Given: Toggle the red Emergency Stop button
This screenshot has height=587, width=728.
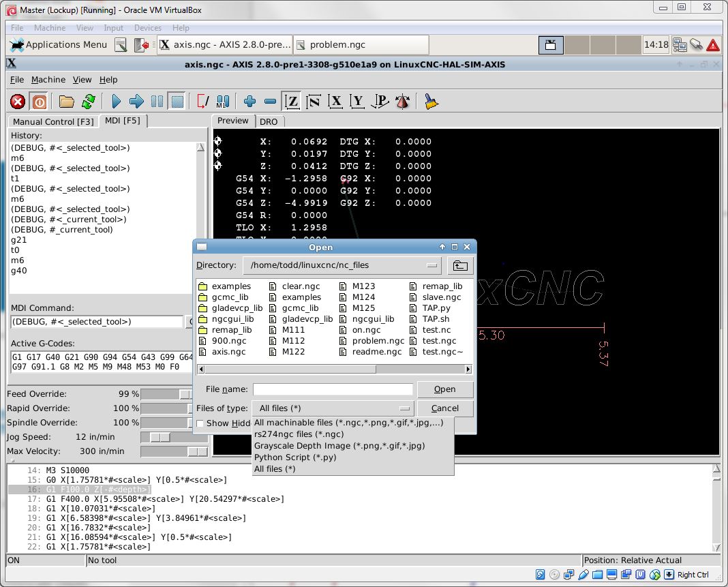Looking at the screenshot, I should click(18, 102).
